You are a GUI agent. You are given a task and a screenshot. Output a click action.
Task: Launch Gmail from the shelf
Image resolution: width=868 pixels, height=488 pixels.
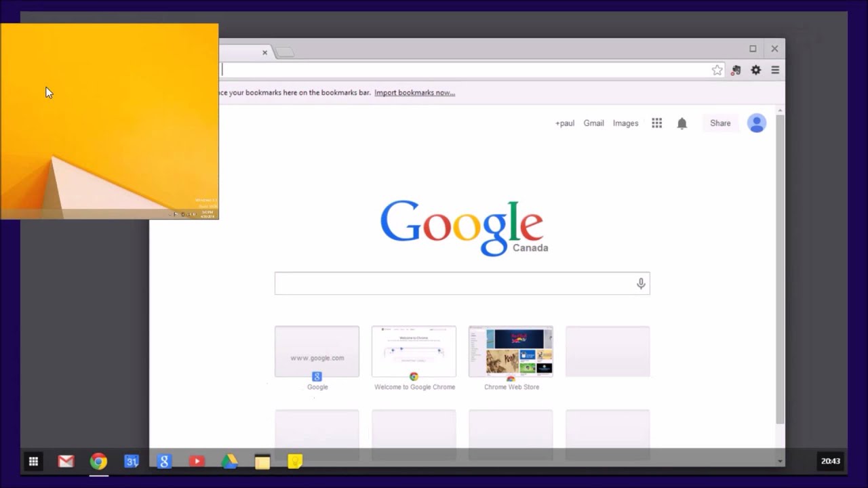click(66, 462)
